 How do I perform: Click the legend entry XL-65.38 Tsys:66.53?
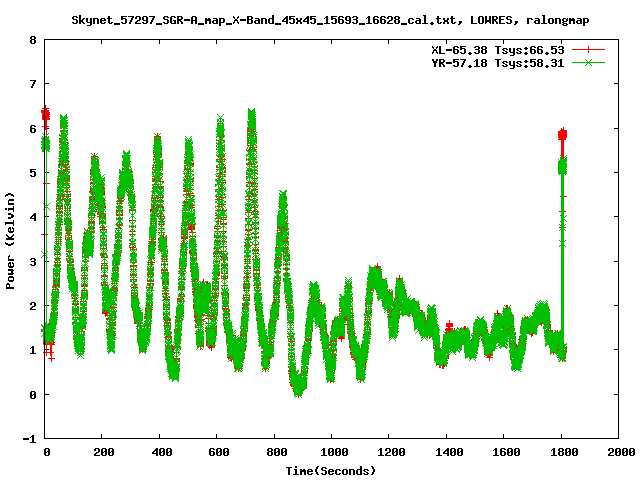(498, 50)
